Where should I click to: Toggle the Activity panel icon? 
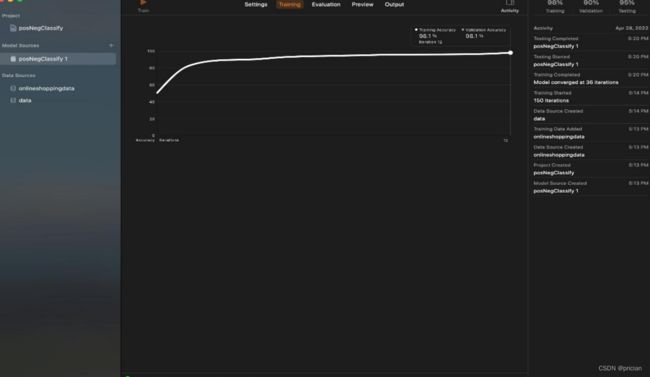click(510, 2)
